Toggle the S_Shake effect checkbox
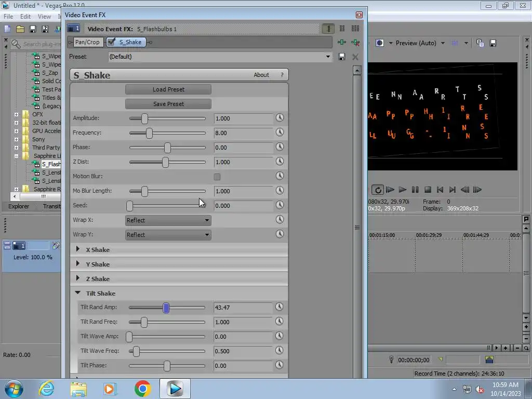This screenshot has width=532, height=399. (x=111, y=42)
